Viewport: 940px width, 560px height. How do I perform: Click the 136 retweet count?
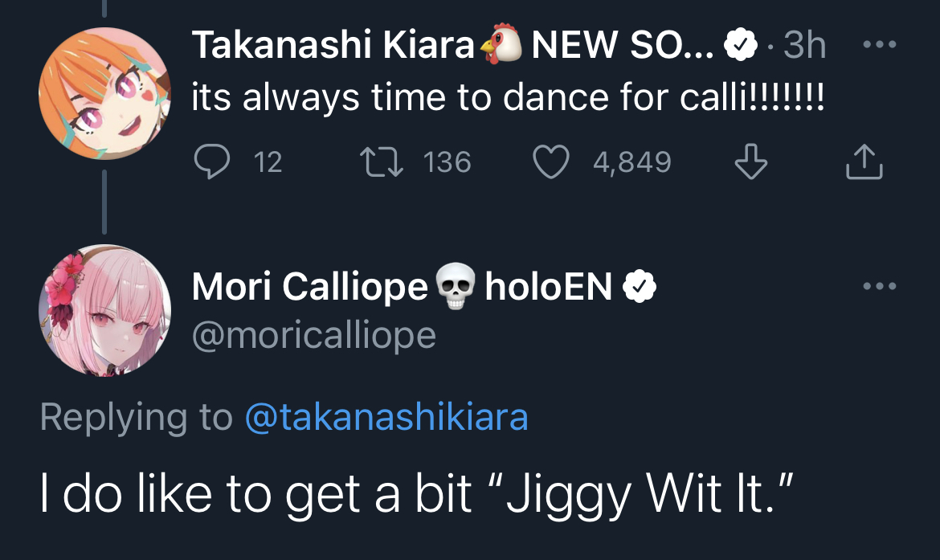click(x=447, y=162)
